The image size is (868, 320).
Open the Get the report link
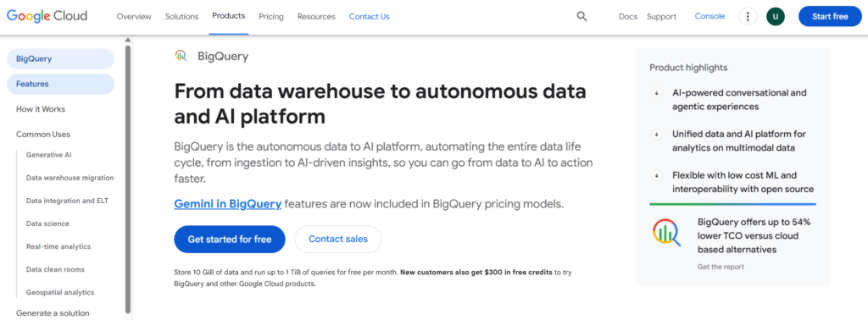tap(721, 267)
